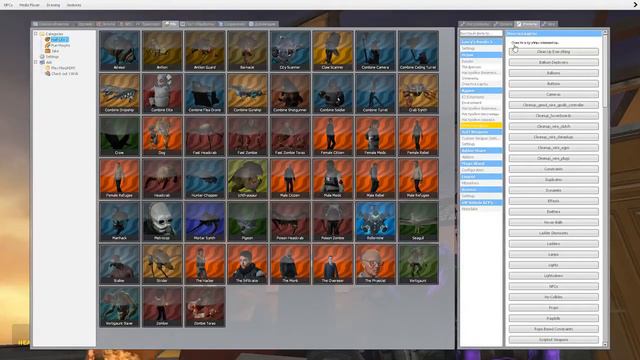
Task: Click the Hover Balls cleanup button
Action: (553, 222)
